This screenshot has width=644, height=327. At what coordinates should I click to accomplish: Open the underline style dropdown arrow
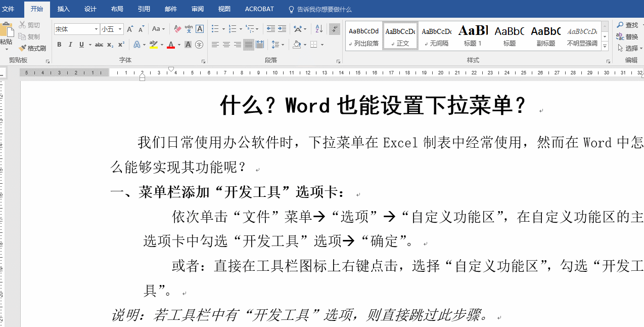pos(90,45)
